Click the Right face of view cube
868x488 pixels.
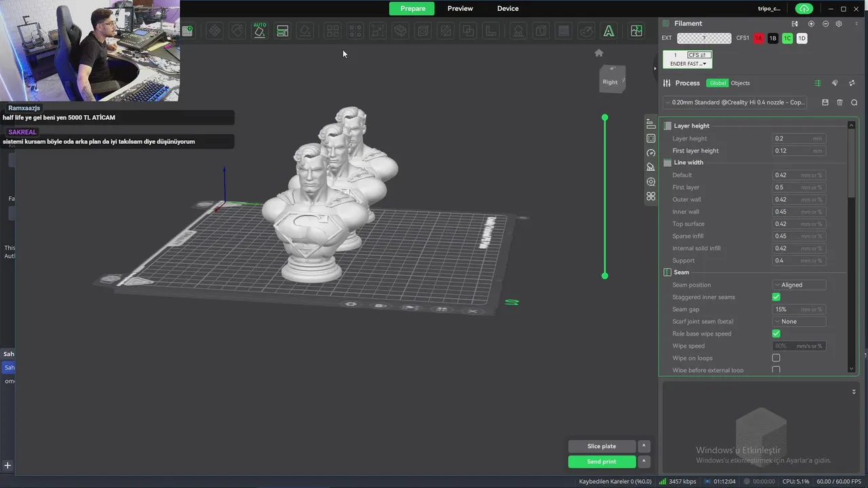click(610, 82)
